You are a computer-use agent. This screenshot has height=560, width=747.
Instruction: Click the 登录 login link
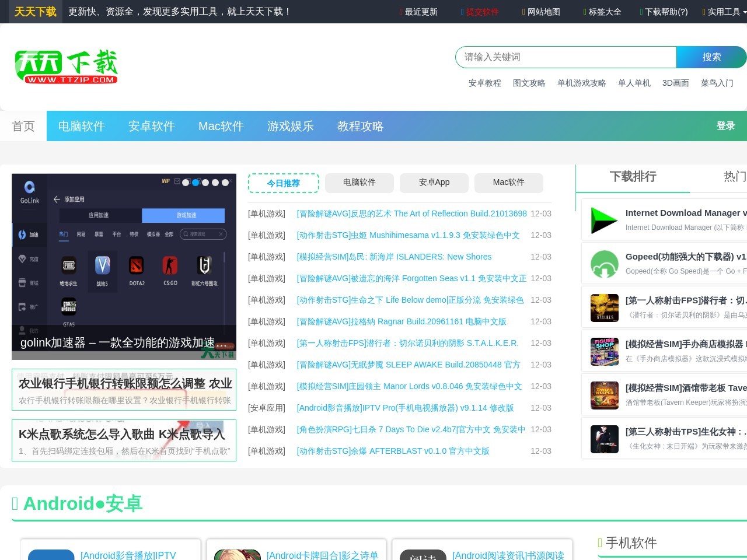tap(725, 125)
